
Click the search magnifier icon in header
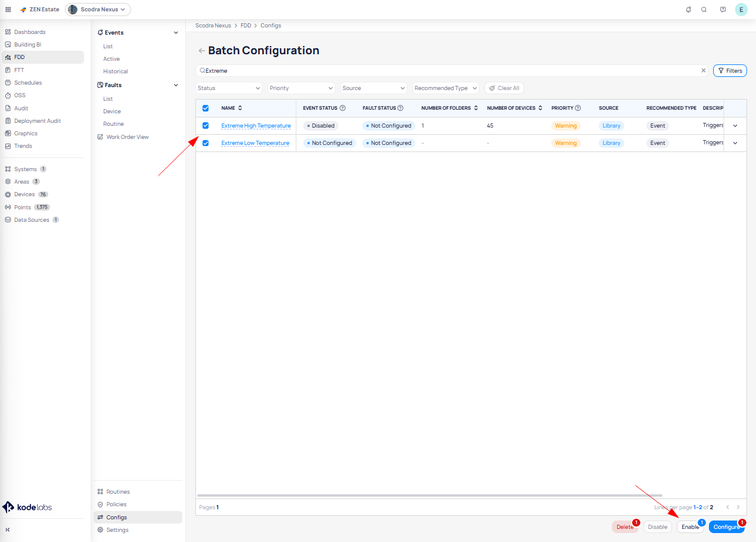click(x=704, y=10)
